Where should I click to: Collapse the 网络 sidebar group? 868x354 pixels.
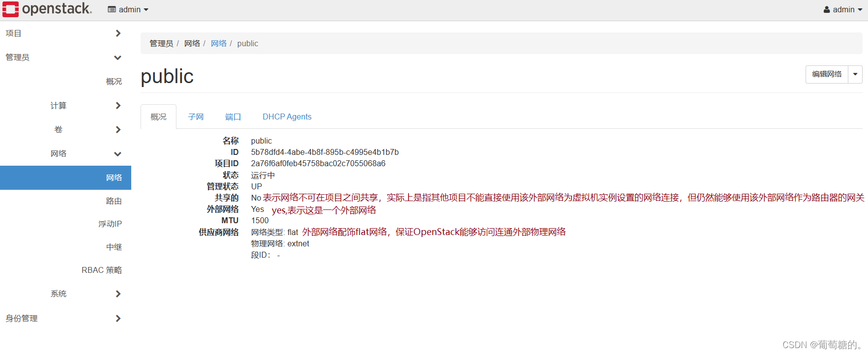65,154
